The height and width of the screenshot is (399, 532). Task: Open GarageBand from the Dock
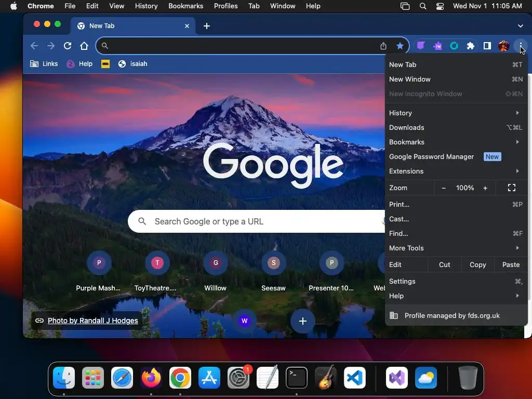point(326,378)
